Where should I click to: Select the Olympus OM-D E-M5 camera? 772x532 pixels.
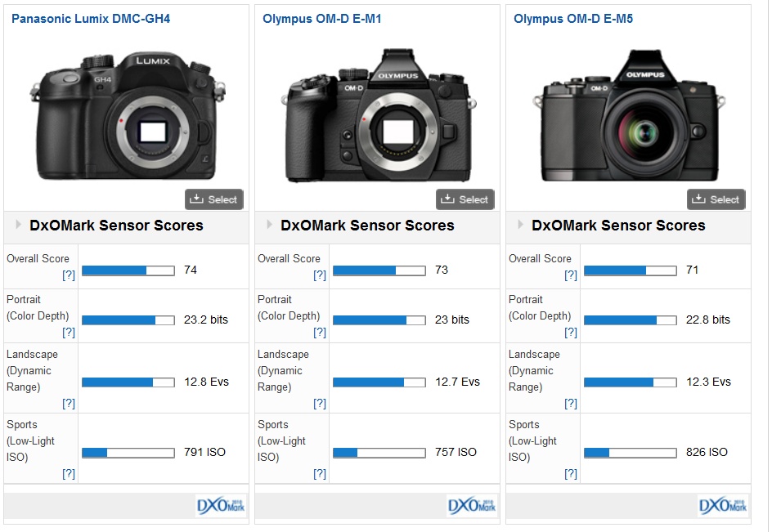[716, 199]
